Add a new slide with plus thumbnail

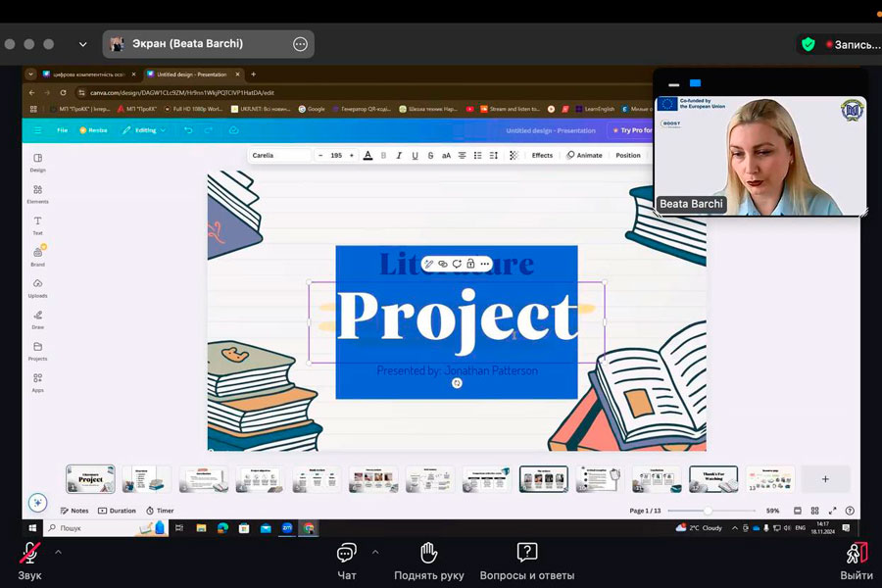pyautogui.click(x=825, y=479)
